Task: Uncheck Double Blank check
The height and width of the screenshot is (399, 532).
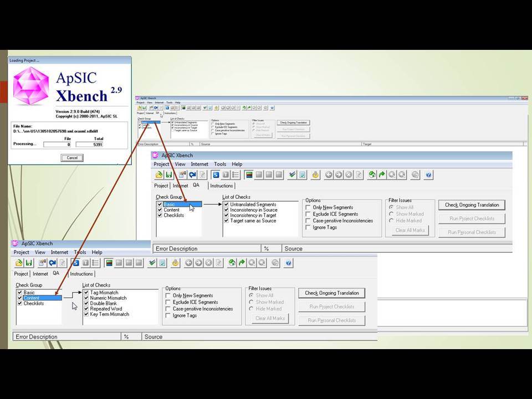Action: pos(86,303)
